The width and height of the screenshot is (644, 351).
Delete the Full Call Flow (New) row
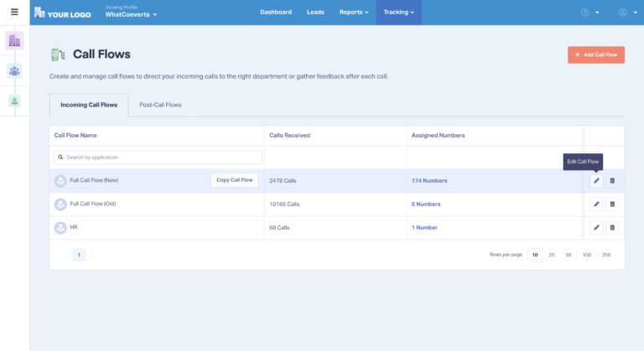coord(612,180)
